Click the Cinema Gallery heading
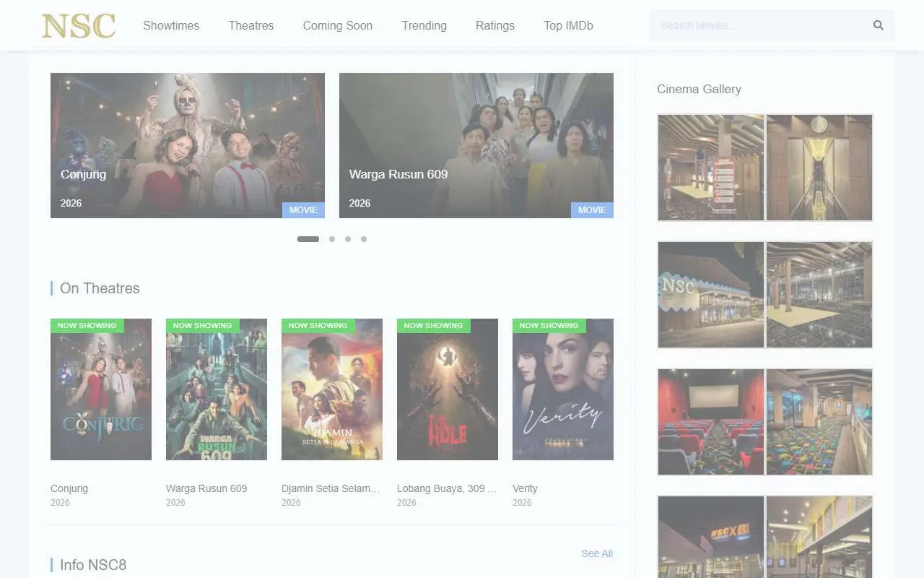 click(x=699, y=89)
